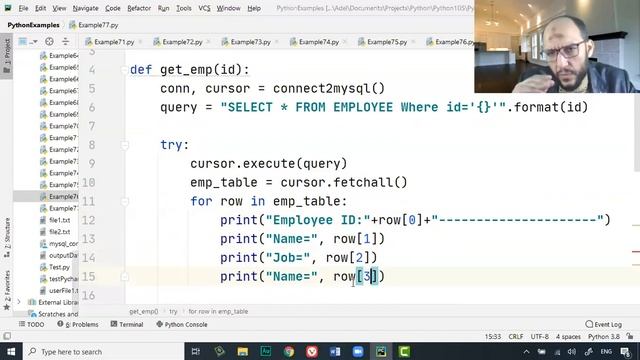Click the 15:33 caret position indicator
The width and height of the screenshot is (640, 360).
point(493,337)
